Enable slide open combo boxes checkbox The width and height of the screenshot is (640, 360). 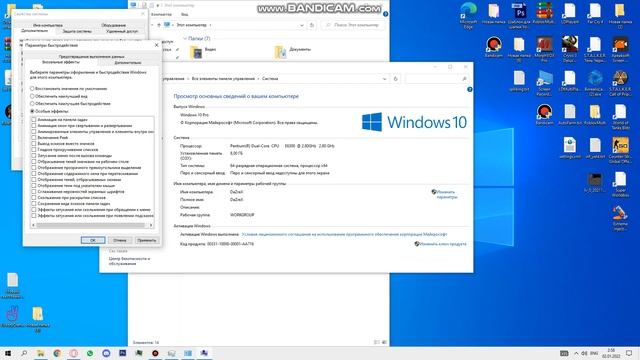(x=33, y=198)
